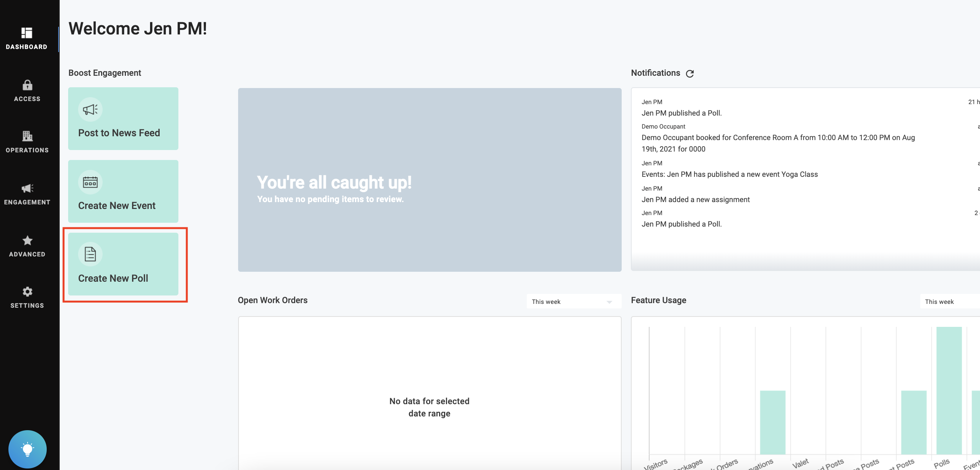Open the Dashboard sidebar icon
This screenshot has width=980, height=470.
coord(26,33)
